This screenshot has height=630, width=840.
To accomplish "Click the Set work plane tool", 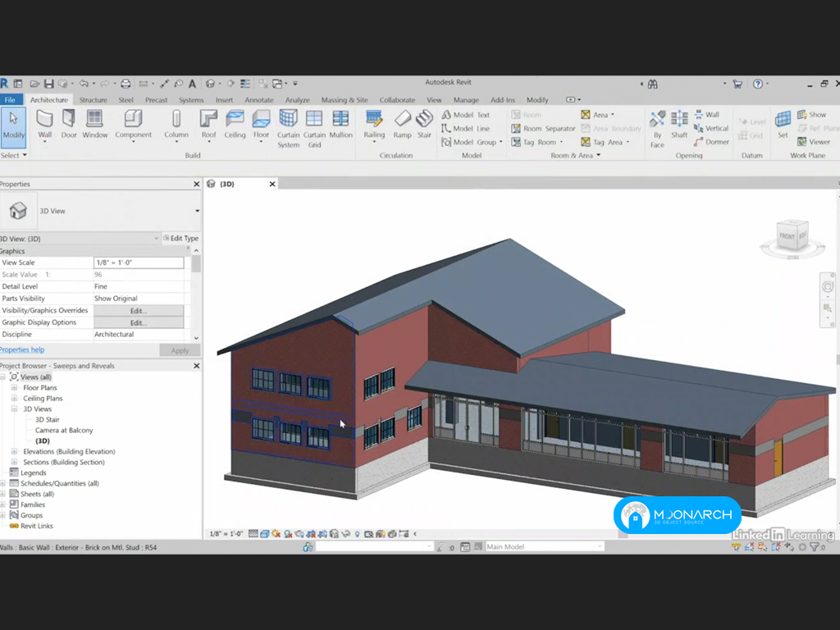I will click(x=783, y=125).
